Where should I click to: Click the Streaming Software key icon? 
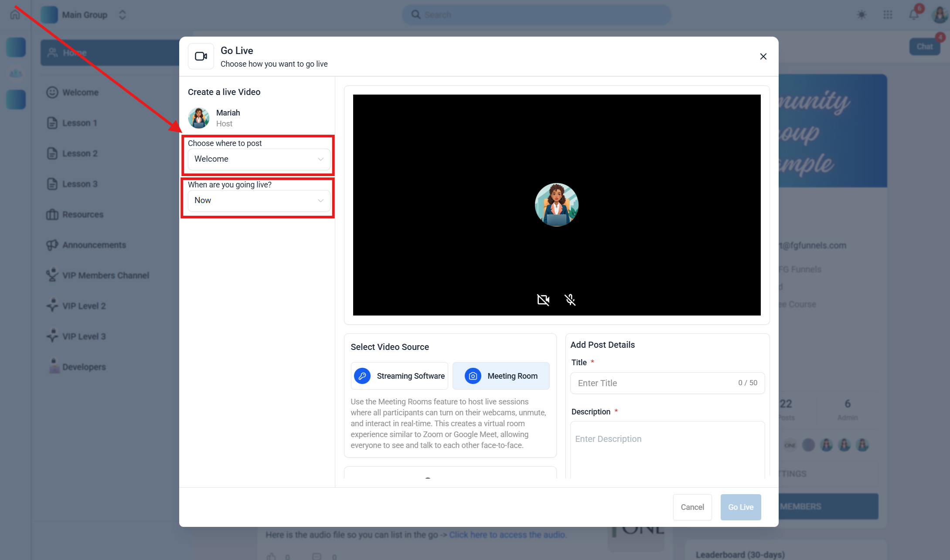click(362, 376)
